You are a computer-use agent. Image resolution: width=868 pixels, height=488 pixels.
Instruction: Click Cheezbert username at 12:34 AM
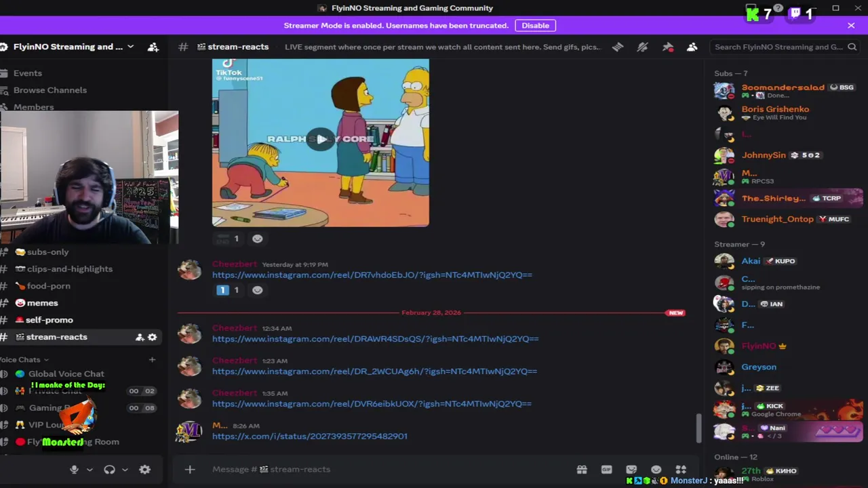click(x=235, y=328)
